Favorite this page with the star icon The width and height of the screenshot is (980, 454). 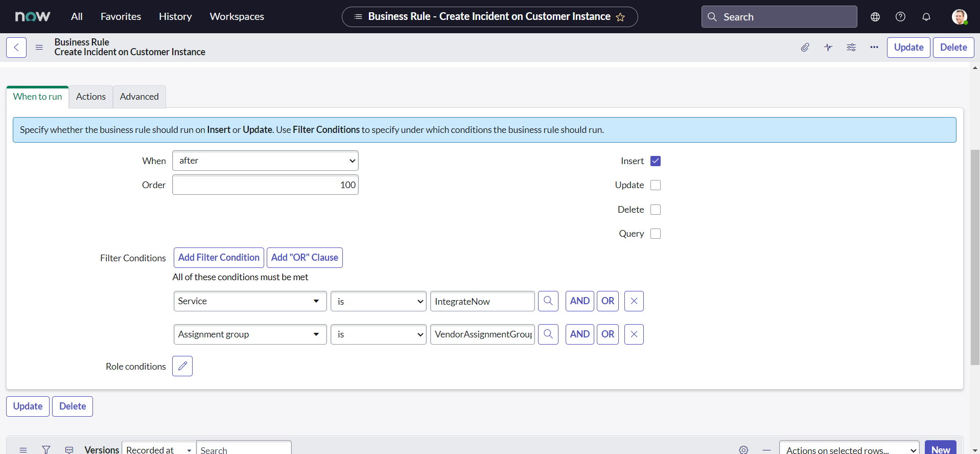coord(620,17)
